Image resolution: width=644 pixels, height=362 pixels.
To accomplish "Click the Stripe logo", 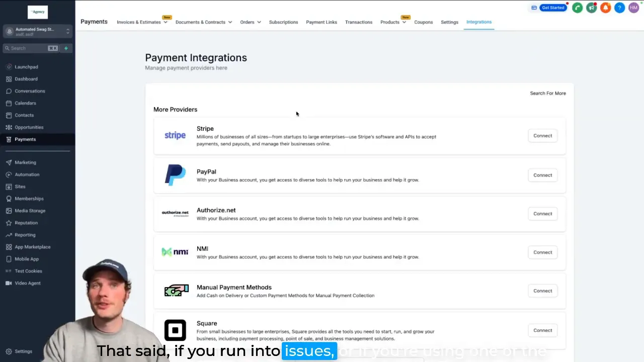I will tap(175, 135).
